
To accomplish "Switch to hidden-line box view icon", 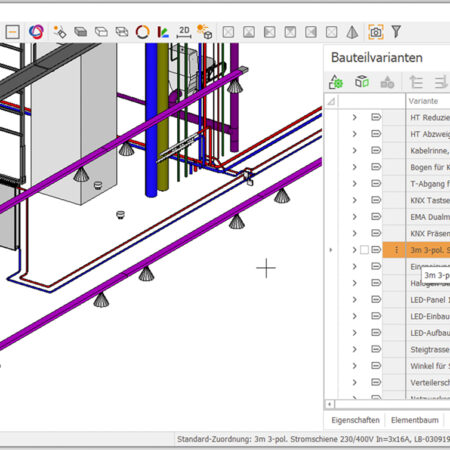I will (101, 32).
